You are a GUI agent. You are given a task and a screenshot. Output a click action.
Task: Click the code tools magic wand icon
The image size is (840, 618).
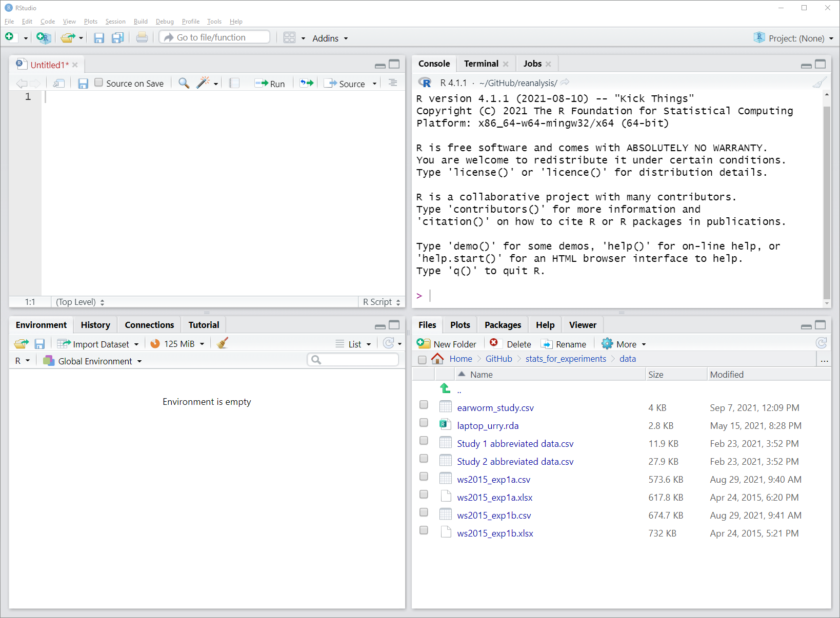tap(204, 83)
